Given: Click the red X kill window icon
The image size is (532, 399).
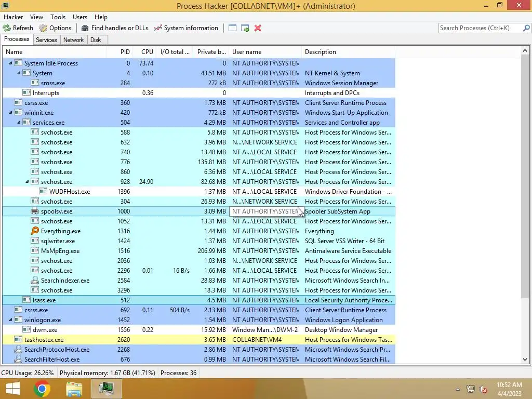Looking at the screenshot, I should 258,28.
